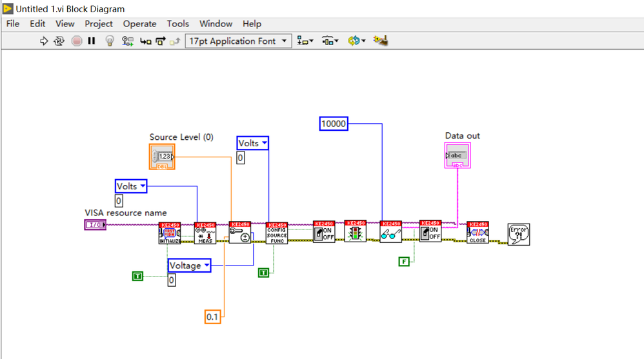Click value 0 under top Volts enum

(x=241, y=158)
